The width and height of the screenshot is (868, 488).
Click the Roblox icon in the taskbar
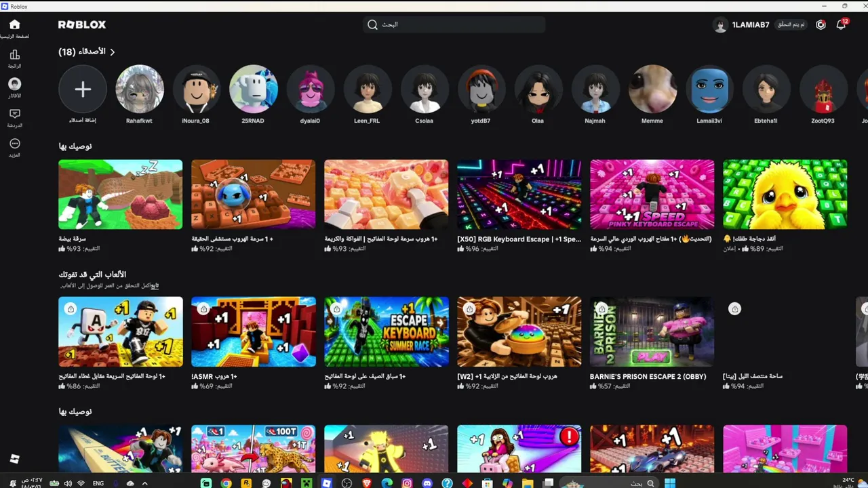(x=327, y=483)
